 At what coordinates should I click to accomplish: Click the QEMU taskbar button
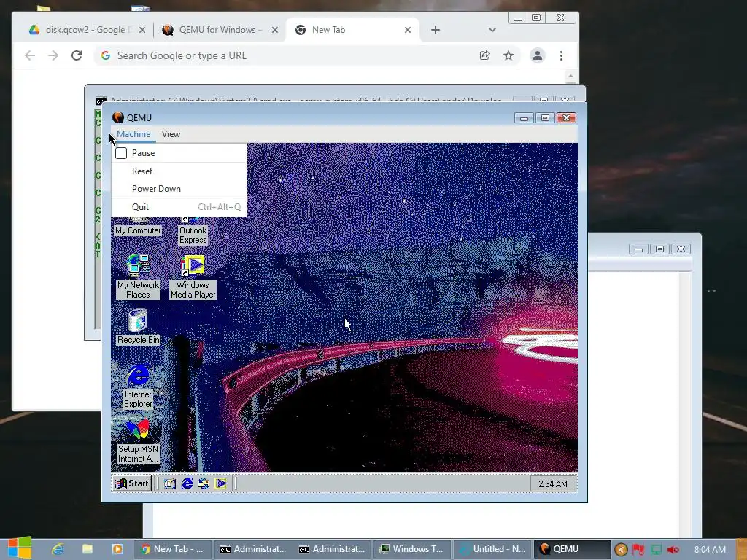click(x=572, y=549)
